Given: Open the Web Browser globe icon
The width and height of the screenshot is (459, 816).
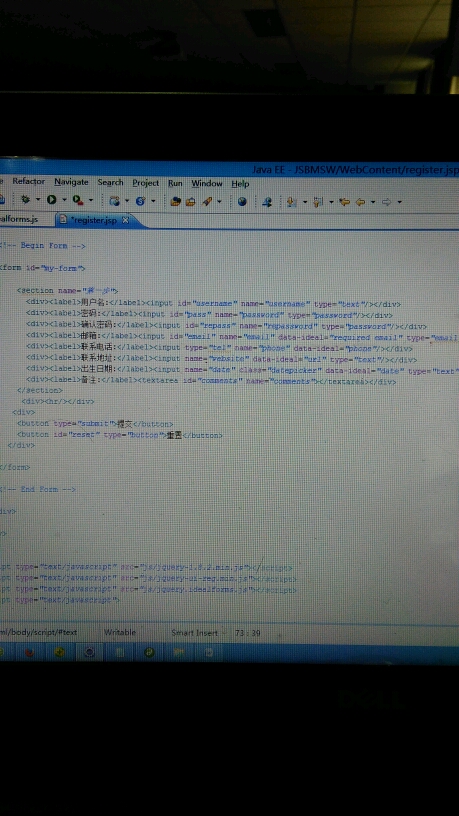Looking at the screenshot, I should (242, 202).
